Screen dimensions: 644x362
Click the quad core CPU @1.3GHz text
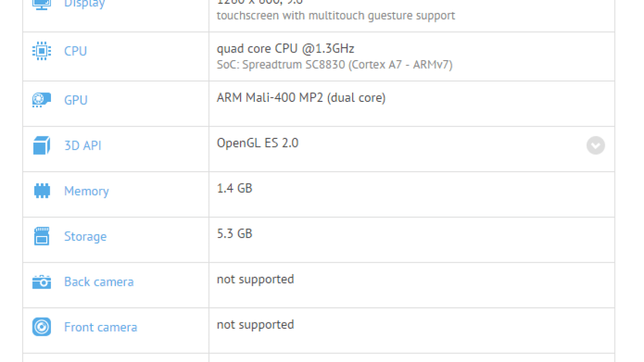(285, 49)
